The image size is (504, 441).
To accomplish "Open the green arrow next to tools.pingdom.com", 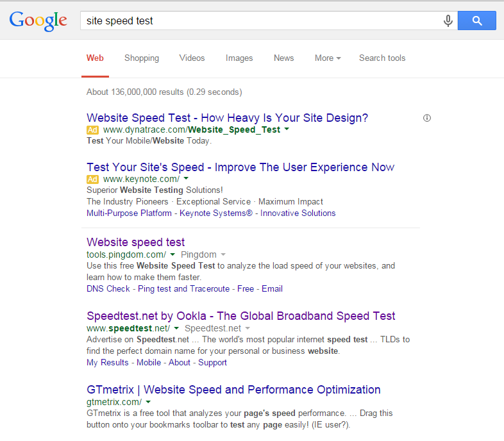I will point(172,254).
